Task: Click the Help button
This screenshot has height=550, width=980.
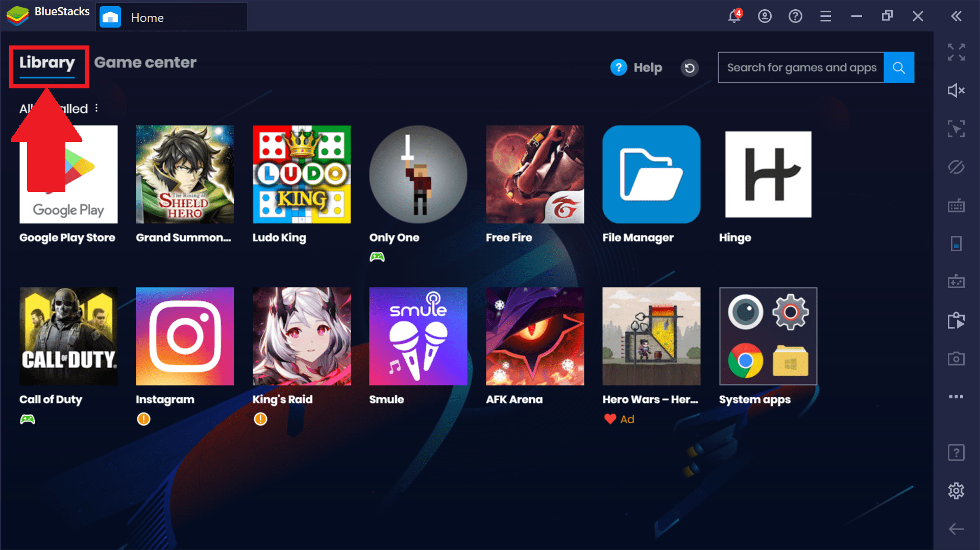Action: [636, 67]
